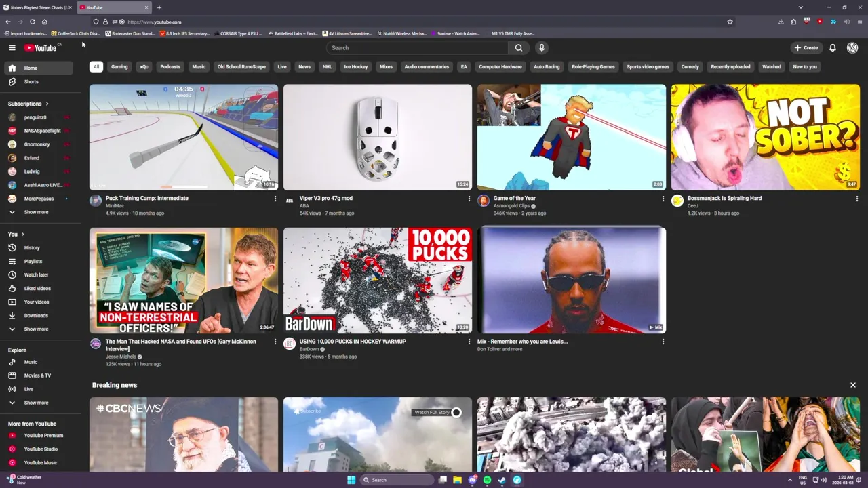Open Playlists in the sidebar

38,261
